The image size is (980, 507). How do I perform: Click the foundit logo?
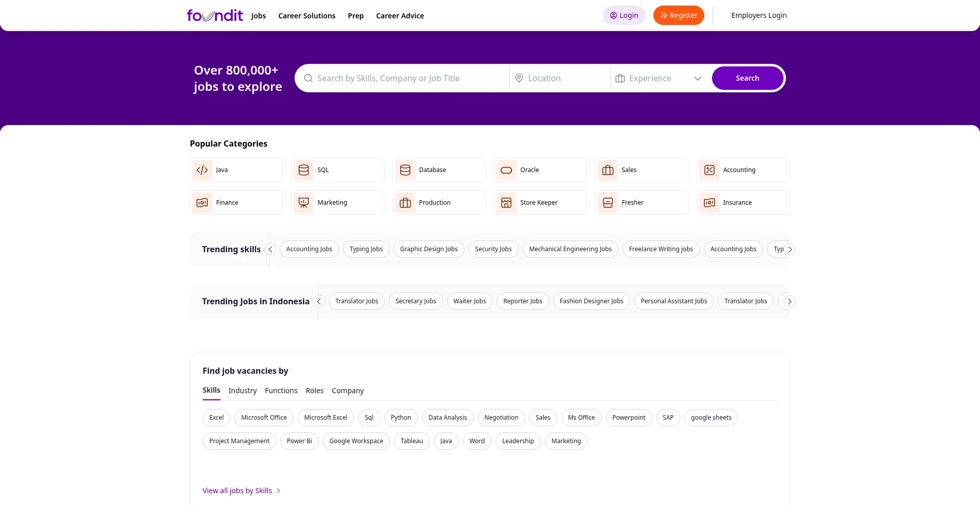coord(215,15)
